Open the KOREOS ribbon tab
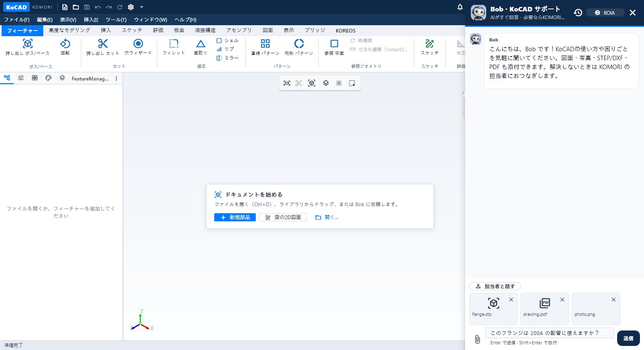The image size is (644, 350). coord(346,30)
